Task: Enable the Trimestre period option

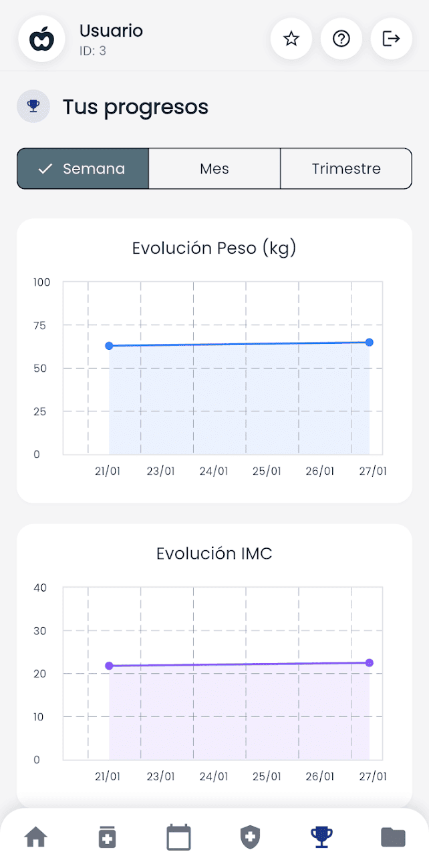Action: [346, 169]
